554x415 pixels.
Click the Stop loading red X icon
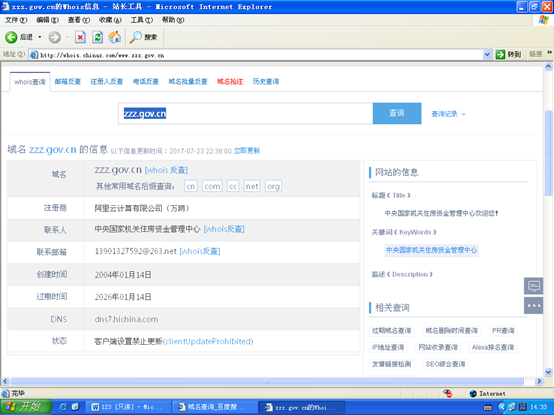coord(81,37)
